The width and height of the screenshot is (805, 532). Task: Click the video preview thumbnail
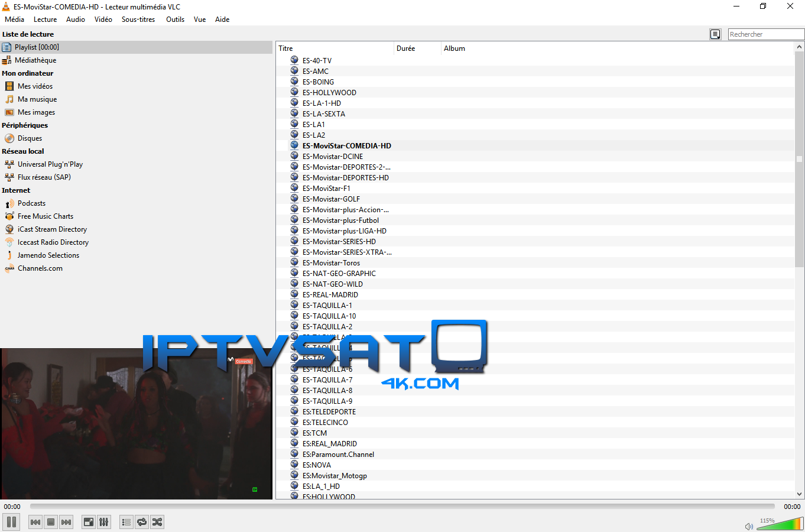(136, 423)
